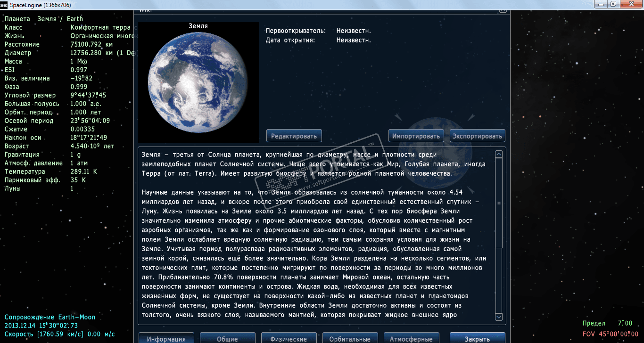
Task: Click the "Луны" label
Action: [13, 188]
